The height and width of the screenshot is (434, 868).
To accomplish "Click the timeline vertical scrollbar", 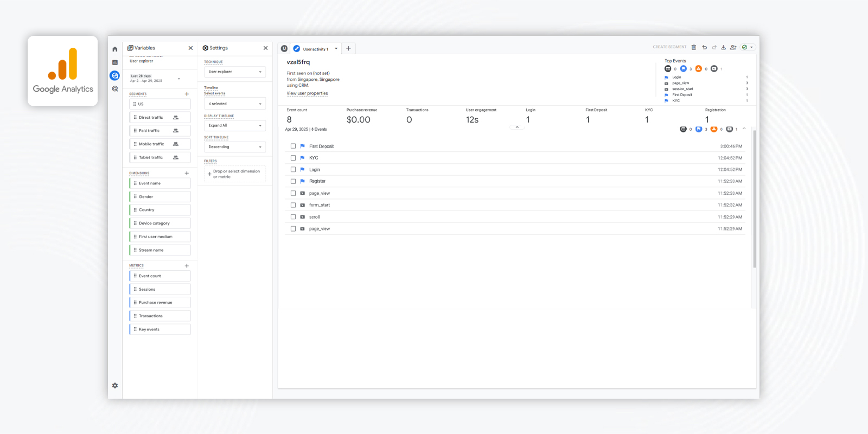I will (x=754, y=199).
